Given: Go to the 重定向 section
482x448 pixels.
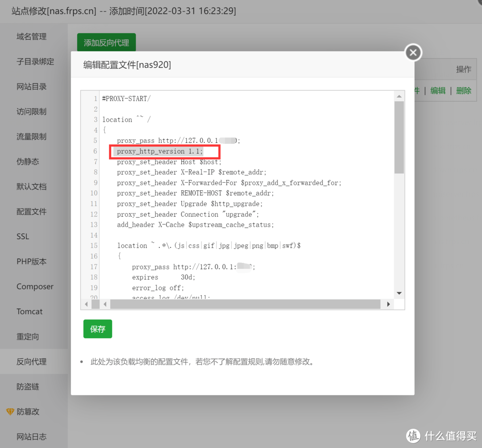Looking at the screenshot, I should pos(28,337).
